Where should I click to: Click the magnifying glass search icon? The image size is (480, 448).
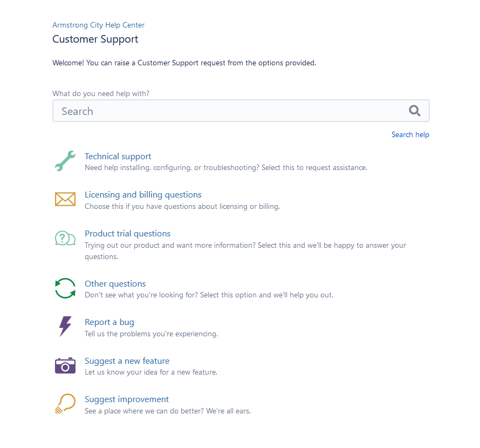tap(414, 110)
